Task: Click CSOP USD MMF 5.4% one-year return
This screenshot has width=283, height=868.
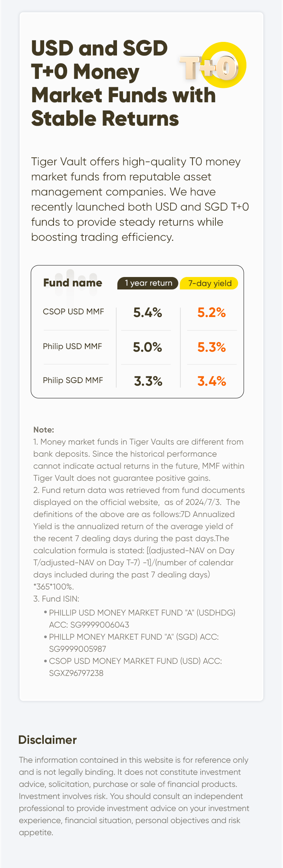Action: [148, 312]
